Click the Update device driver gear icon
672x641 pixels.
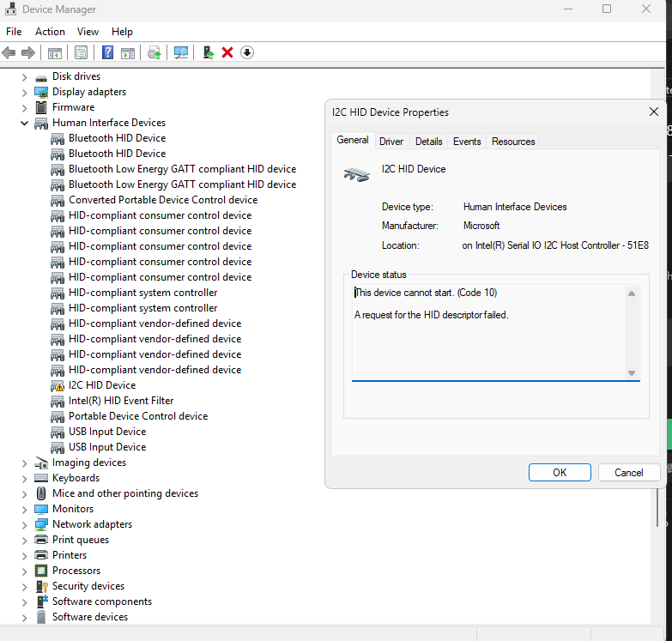pyautogui.click(x=154, y=52)
